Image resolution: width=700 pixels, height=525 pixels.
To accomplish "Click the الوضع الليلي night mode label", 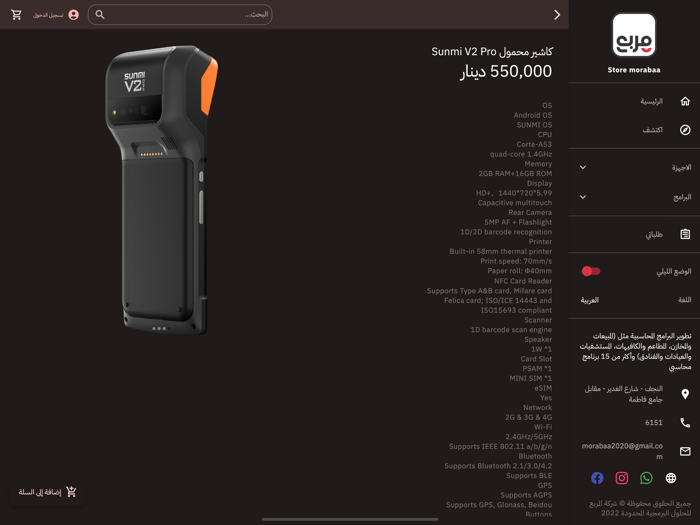I will 674,271.
